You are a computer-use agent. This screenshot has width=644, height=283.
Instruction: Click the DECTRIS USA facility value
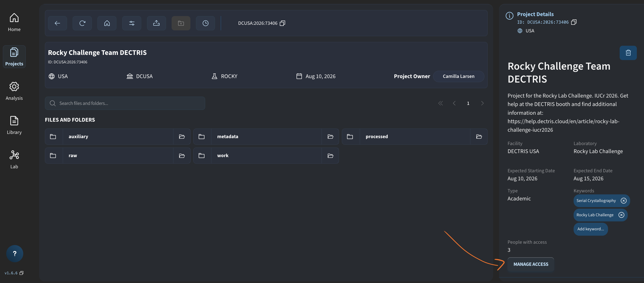tap(523, 151)
